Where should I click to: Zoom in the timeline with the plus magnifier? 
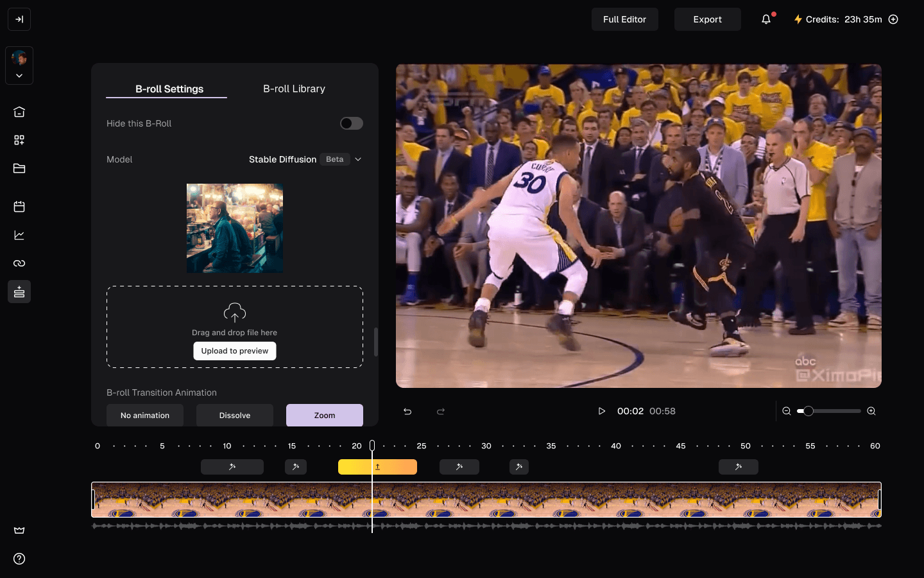(x=871, y=411)
